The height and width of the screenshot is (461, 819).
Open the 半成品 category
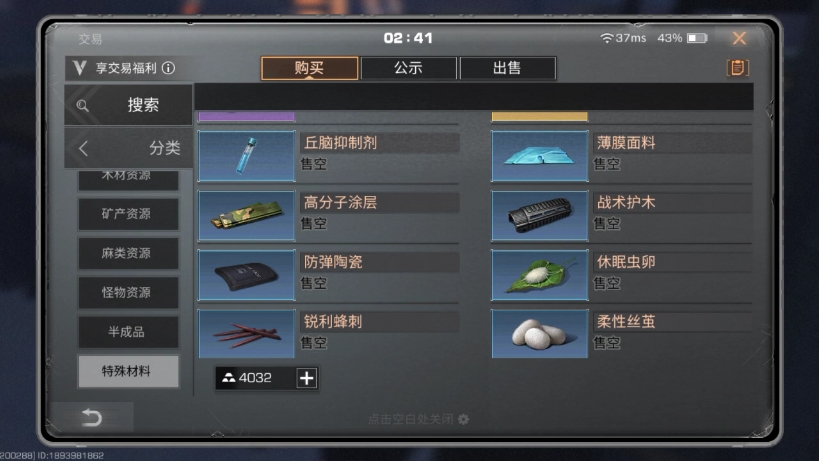128,332
